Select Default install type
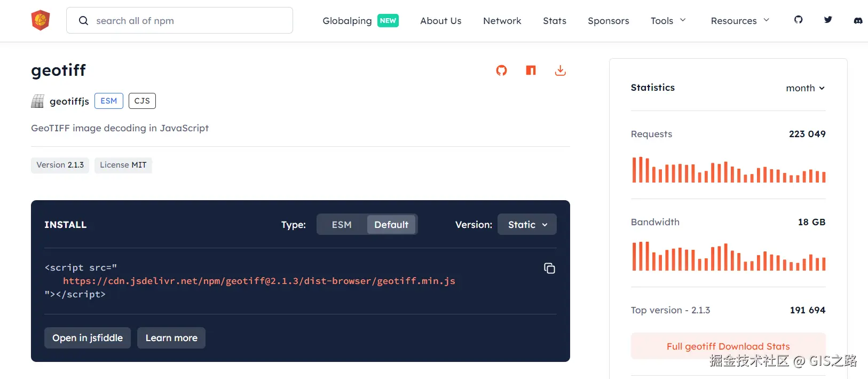 (391, 225)
